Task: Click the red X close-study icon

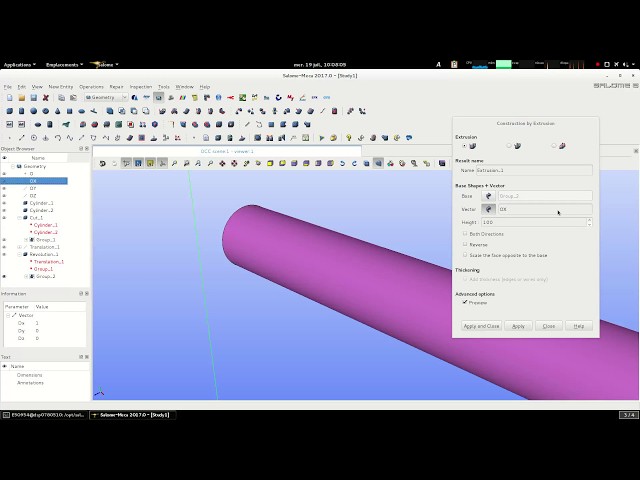Action: point(46,98)
